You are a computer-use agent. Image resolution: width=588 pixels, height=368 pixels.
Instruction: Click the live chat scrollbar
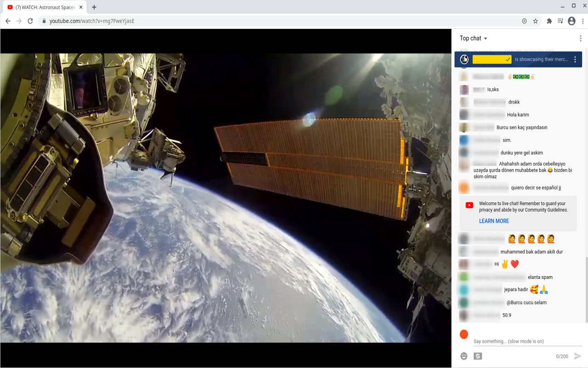[x=586, y=290]
